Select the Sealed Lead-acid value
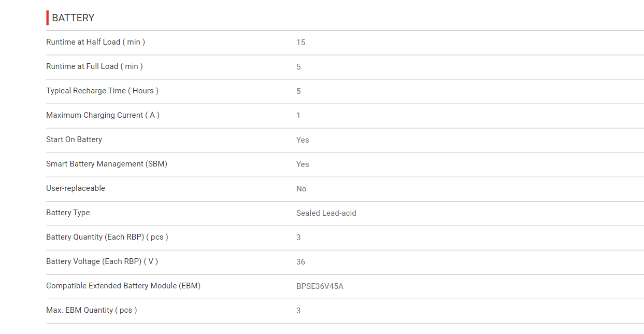This screenshot has height=334, width=644. (326, 213)
